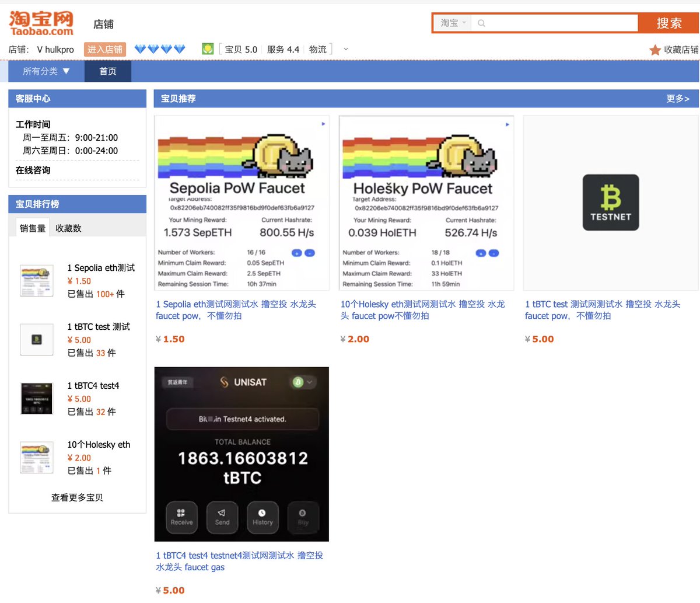Open the Sepolia PoW Faucet product image
Screen dimensions: 700x603
(242, 203)
